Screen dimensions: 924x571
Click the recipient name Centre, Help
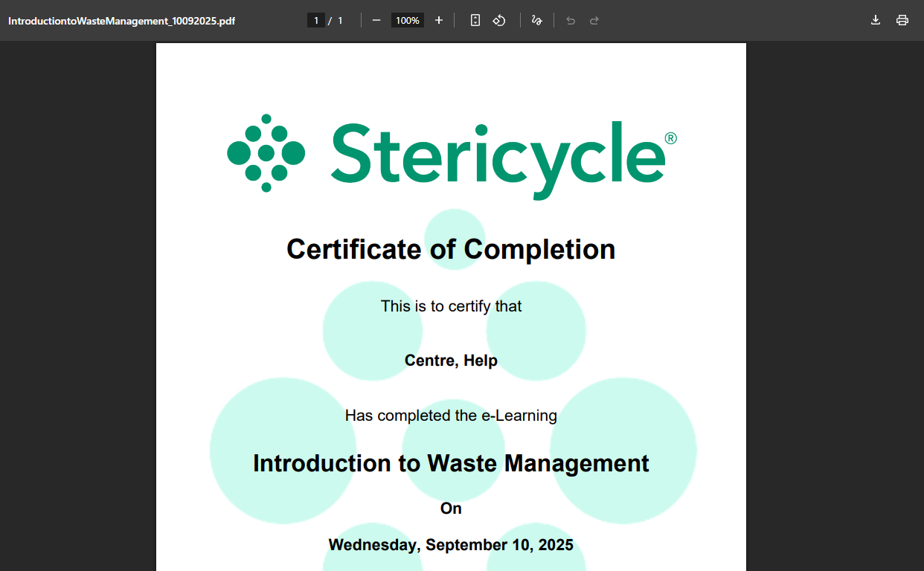(x=451, y=360)
